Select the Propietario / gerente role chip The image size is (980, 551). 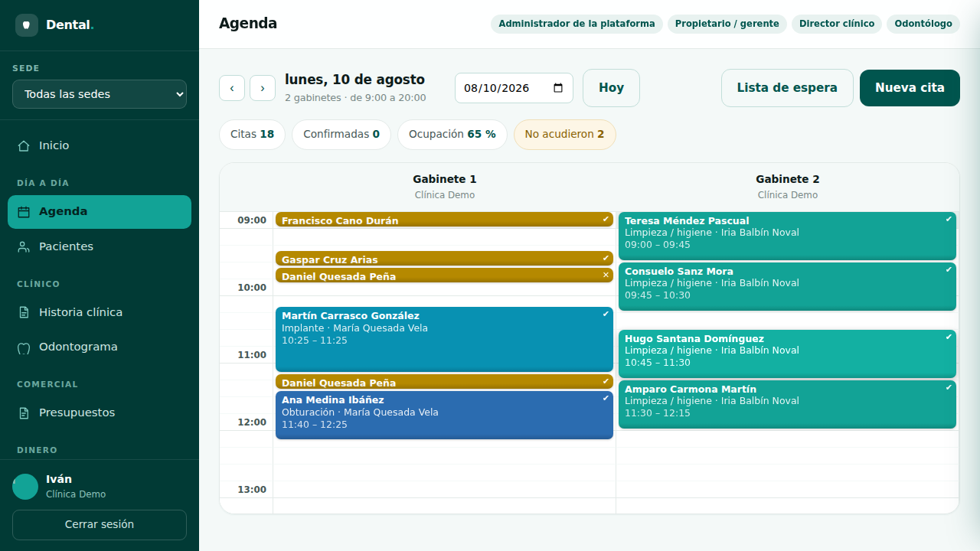point(727,24)
